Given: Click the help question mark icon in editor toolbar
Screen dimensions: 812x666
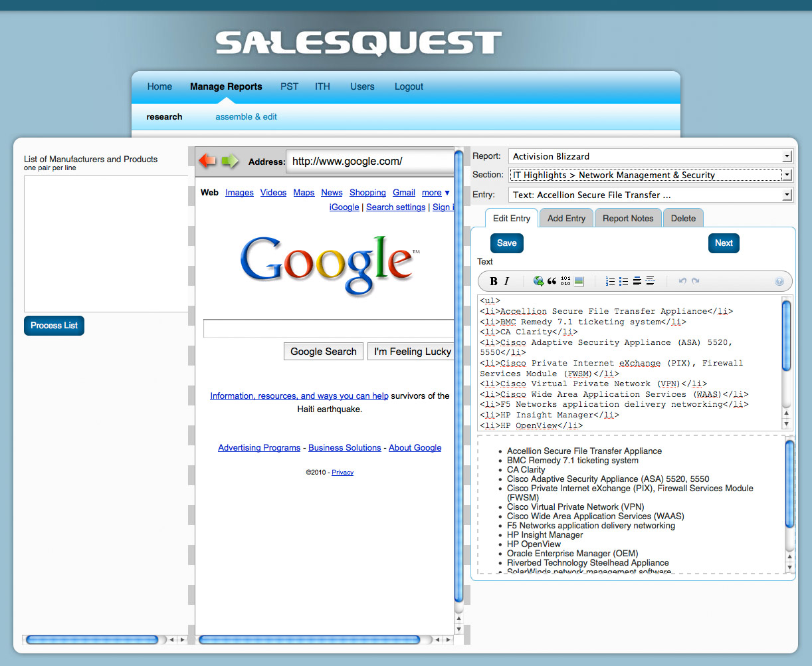Looking at the screenshot, I should 779,281.
